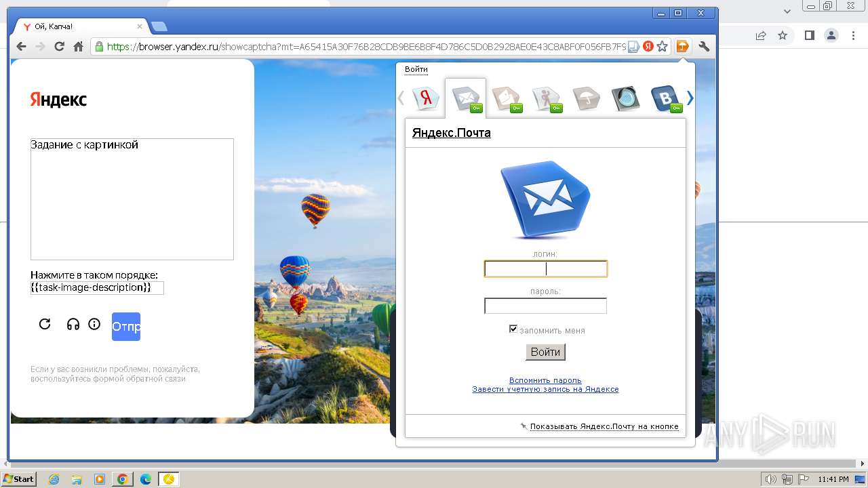Open volume control in system tray
This screenshot has height=488, width=868.
tap(771, 479)
